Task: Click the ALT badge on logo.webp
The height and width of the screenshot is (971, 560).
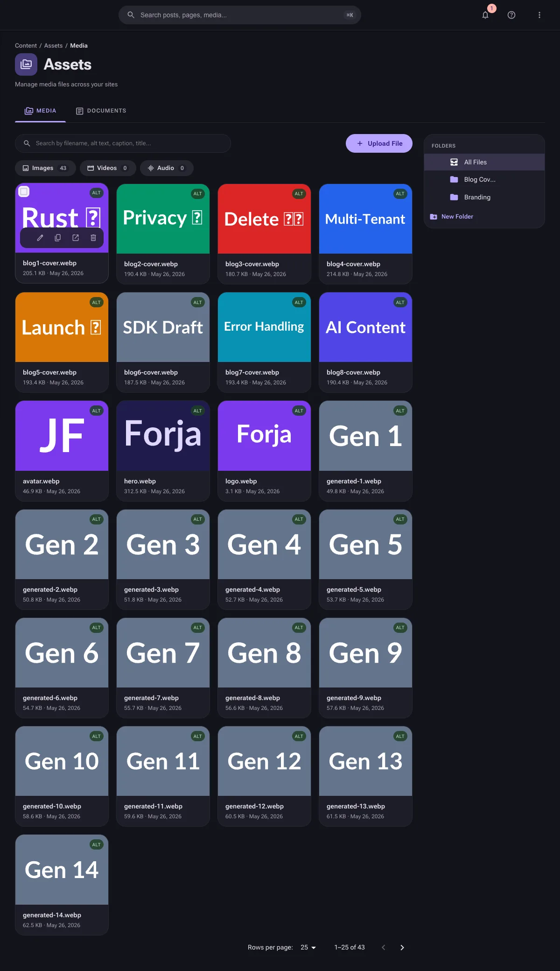Action: click(x=299, y=411)
